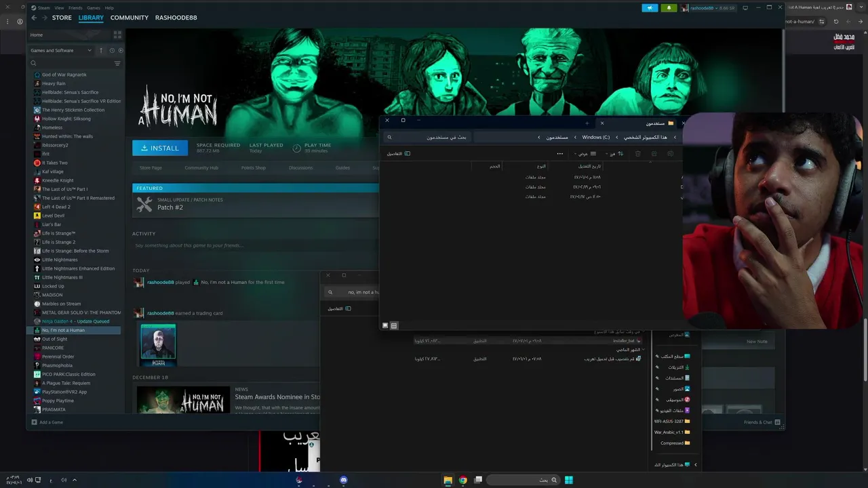
Task: Open the earned trading card thumbnail
Action: pyautogui.click(x=158, y=346)
